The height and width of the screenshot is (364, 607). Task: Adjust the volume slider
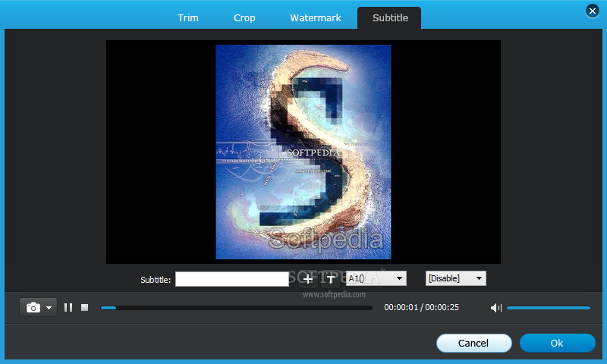coord(549,308)
